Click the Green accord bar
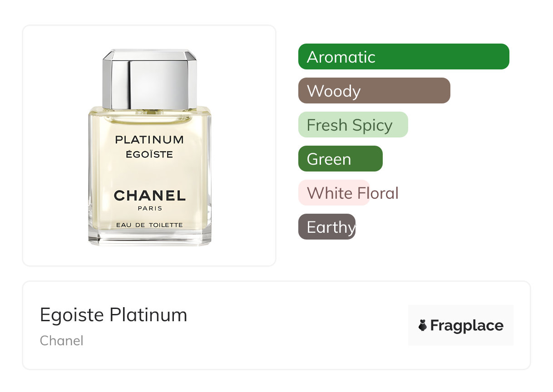 pyautogui.click(x=341, y=159)
